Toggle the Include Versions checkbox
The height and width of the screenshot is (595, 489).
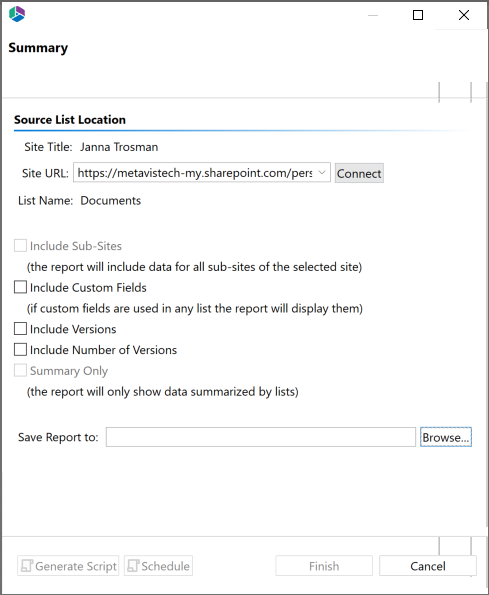(20, 329)
